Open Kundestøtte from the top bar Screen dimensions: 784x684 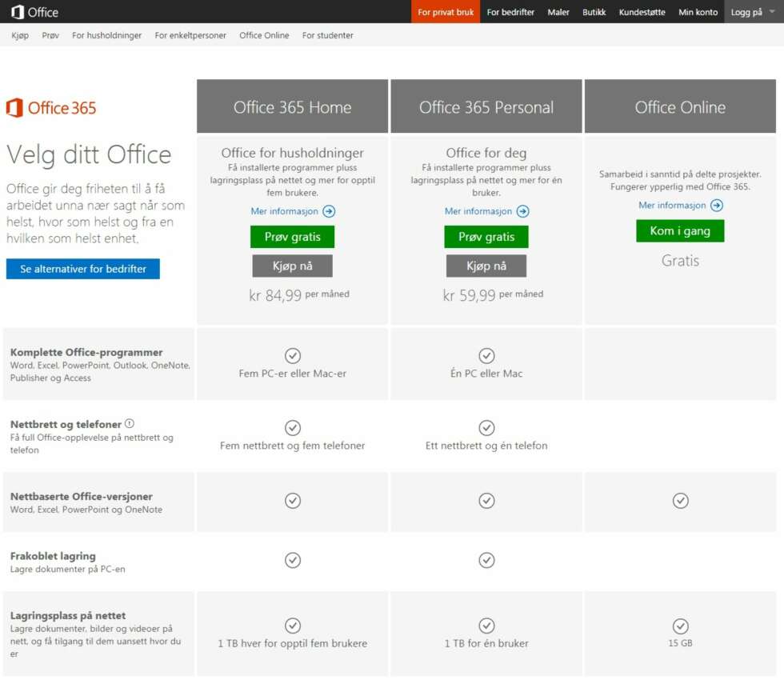click(642, 11)
